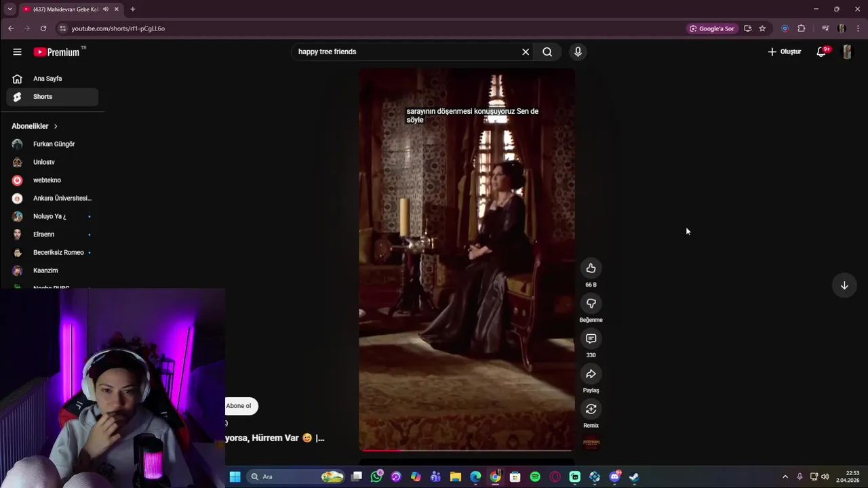Open Elraenn subscription channel
This screenshot has width=868, height=488.
click(52, 235)
